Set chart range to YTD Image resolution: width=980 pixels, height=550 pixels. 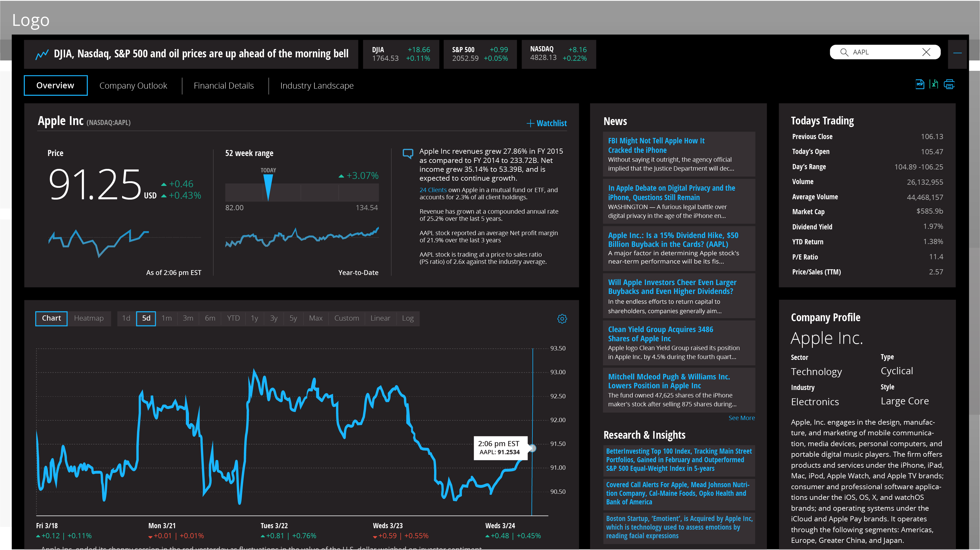[x=233, y=318]
